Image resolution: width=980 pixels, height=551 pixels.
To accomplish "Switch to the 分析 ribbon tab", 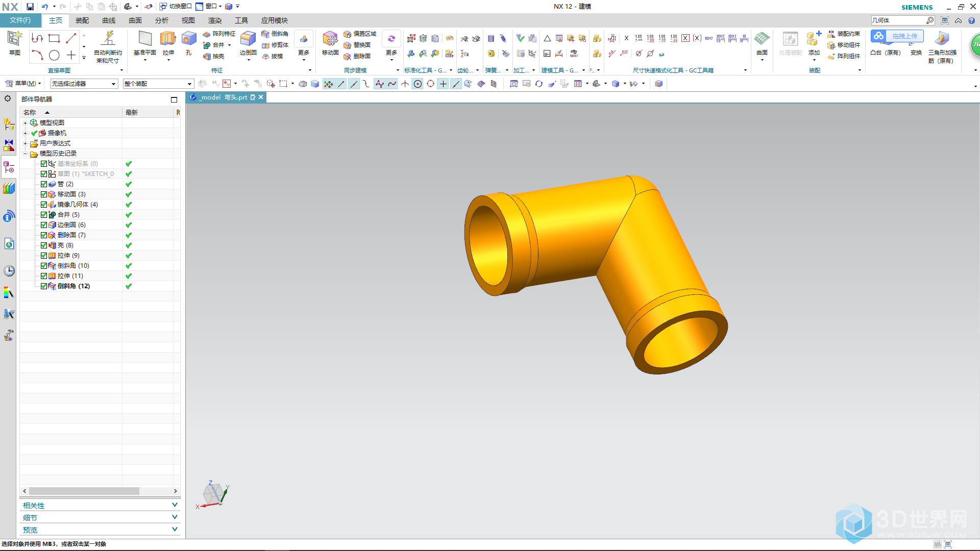I will (162, 20).
